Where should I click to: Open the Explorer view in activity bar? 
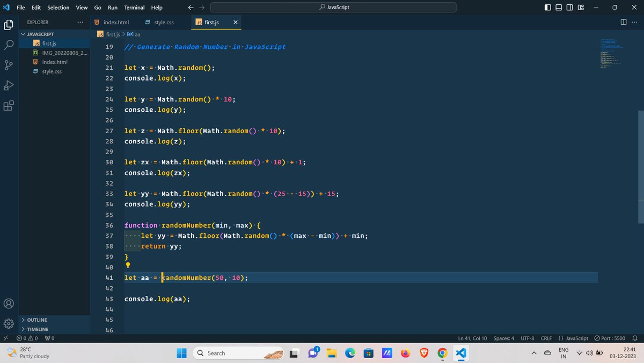tap(9, 25)
